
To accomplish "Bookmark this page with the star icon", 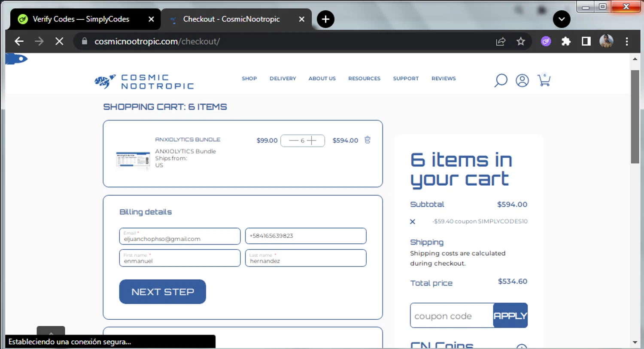I will [521, 41].
